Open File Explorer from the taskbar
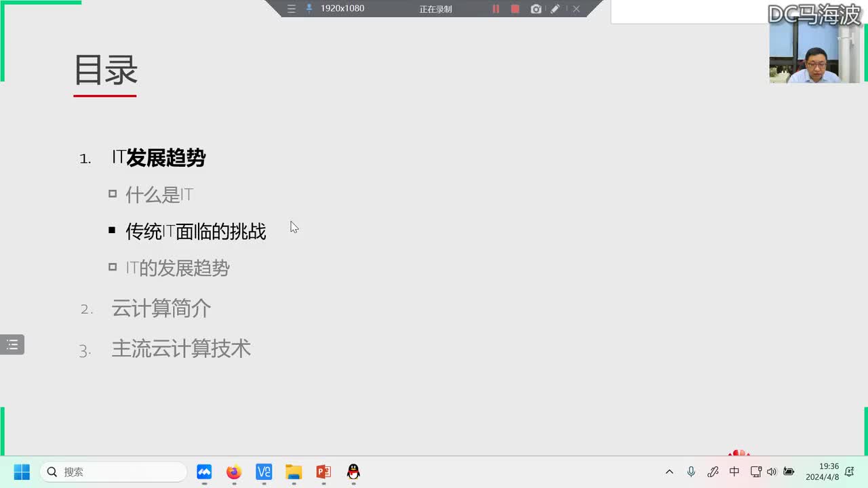The height and width of the screenshot is (488, 868). (294, 472)
